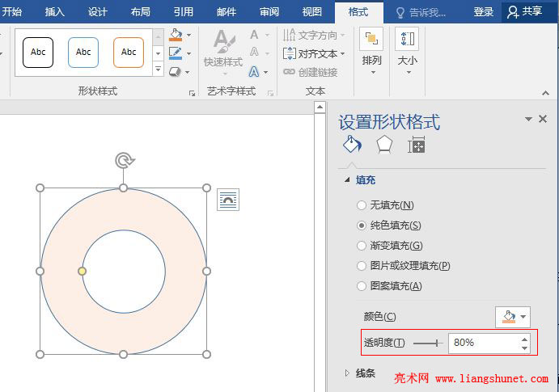Click 文字方向 text direction button
Screen dimensions: 559x392
click(314, 35)
